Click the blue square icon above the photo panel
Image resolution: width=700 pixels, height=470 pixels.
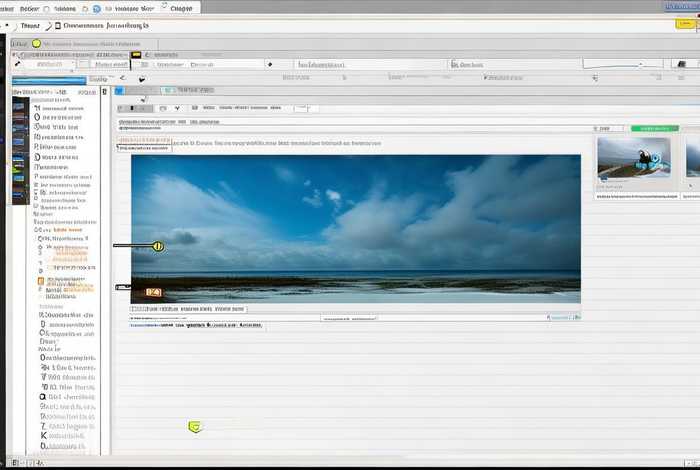point(119,91)
